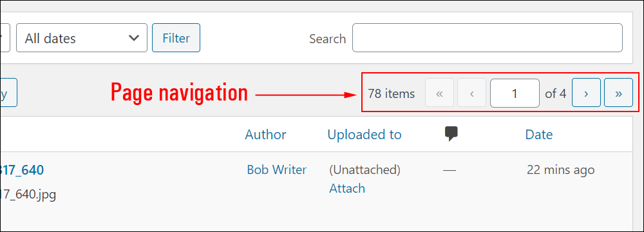Open the All dates dropdown
Image resolution: width=644 pixels, height=232 pixels.
point(81,38)
